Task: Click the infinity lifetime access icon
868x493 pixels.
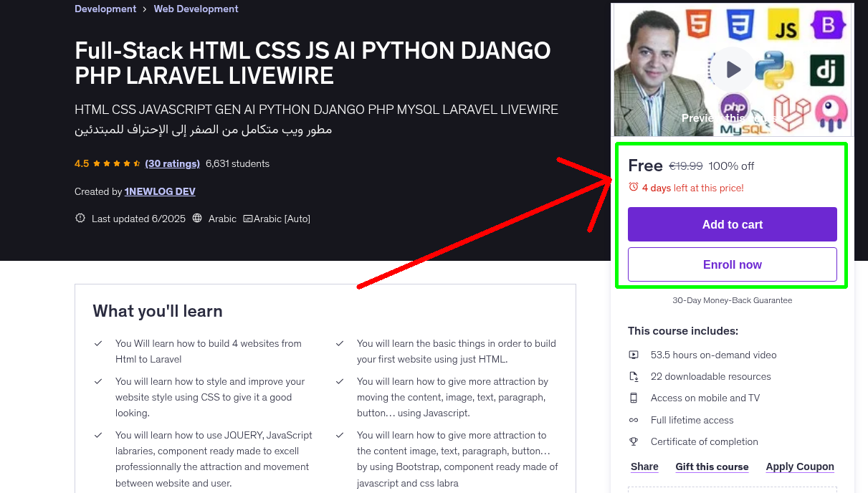Action: point(634,420)
